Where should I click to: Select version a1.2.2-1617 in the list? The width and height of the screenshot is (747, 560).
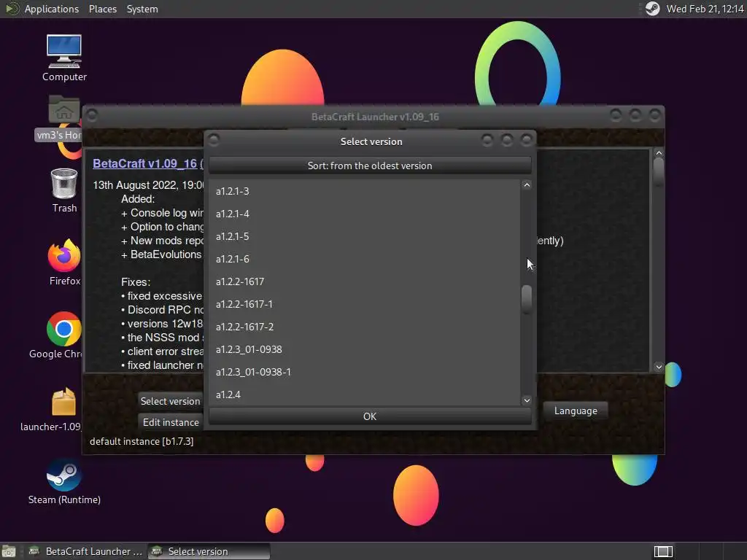point(365,281)
